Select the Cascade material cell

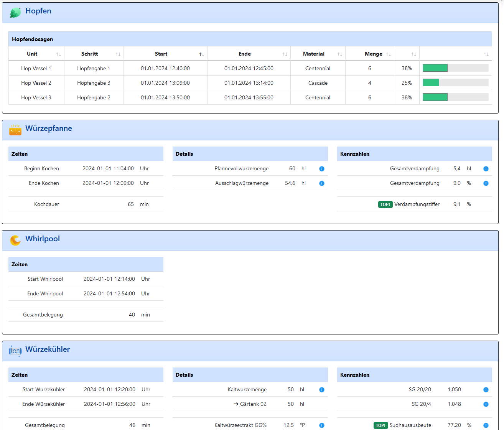318,83
